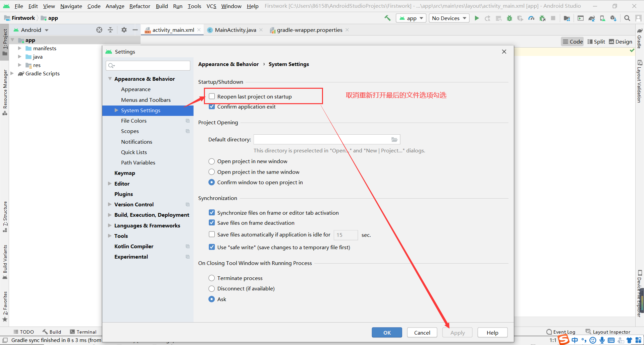Uncheck Confirm application exit
Image resolution: width=644 pixels, height=345 pixels.
point(212,107)
